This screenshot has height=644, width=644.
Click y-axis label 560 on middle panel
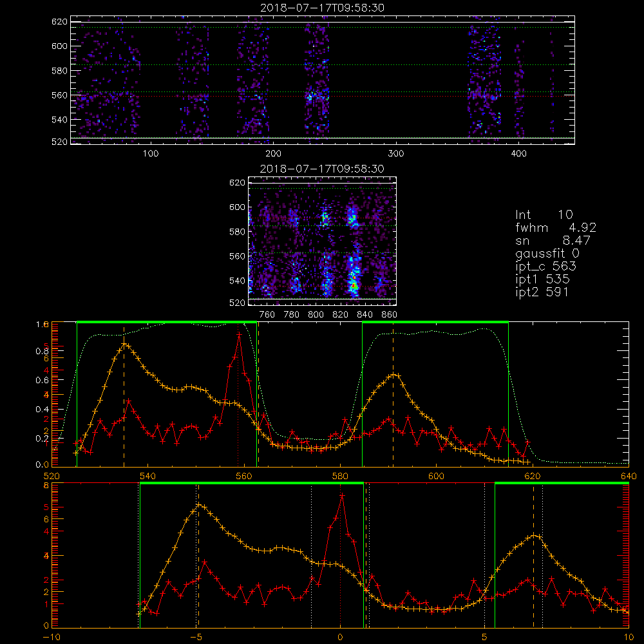(237, 256)
